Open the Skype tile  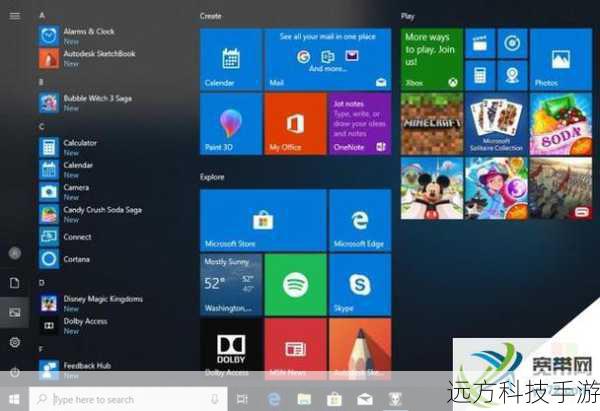pyautogui.click(x=360, y=285)
